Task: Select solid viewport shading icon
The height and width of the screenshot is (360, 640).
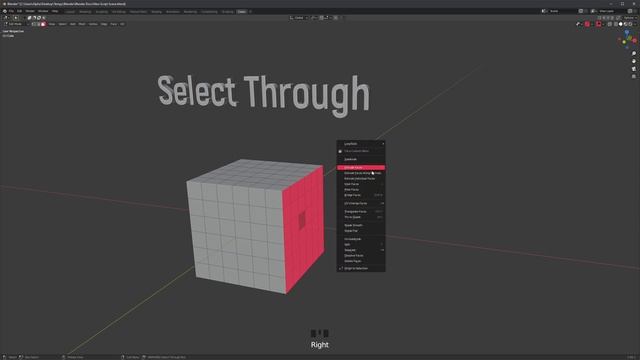Action: pos(620,24)
